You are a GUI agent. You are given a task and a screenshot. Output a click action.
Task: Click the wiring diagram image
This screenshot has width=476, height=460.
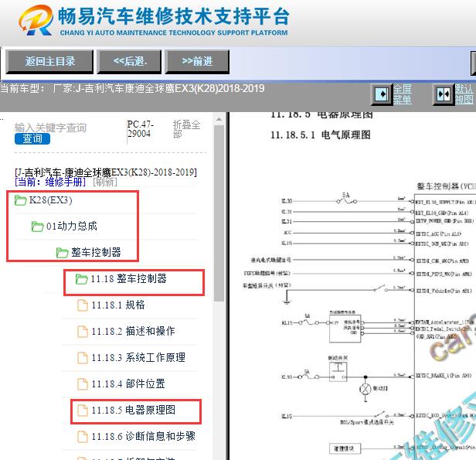click(x=360, y=322)
